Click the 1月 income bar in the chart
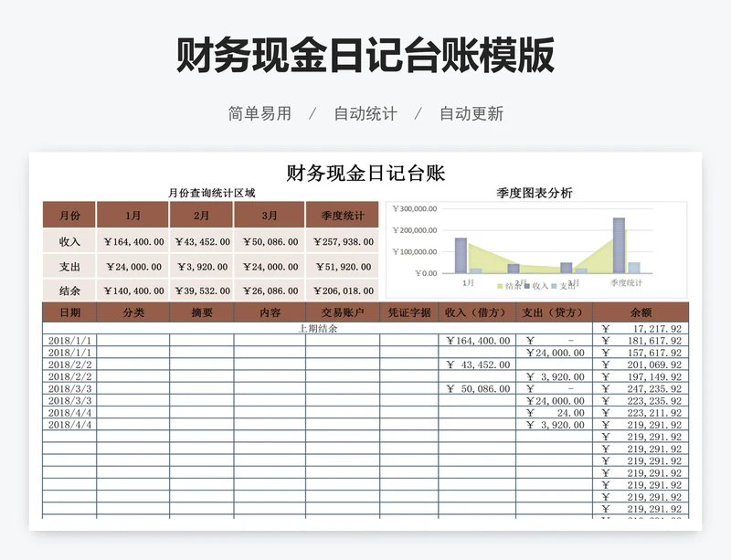The height and width of the screenshot is (560, 731). 461,256
